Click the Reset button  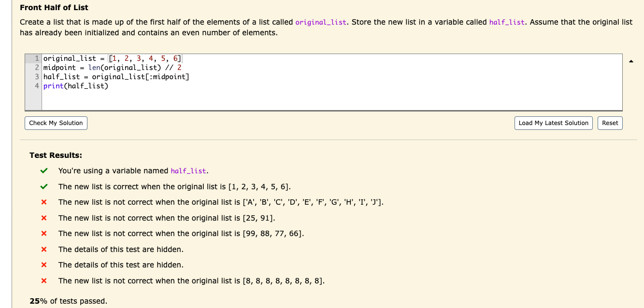[x=610, y=123]
